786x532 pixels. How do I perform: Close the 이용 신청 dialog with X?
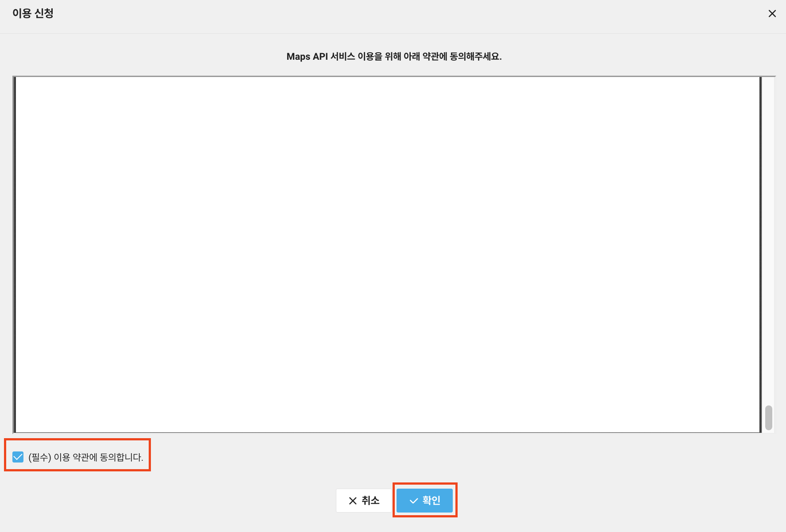tap(772, 14)
